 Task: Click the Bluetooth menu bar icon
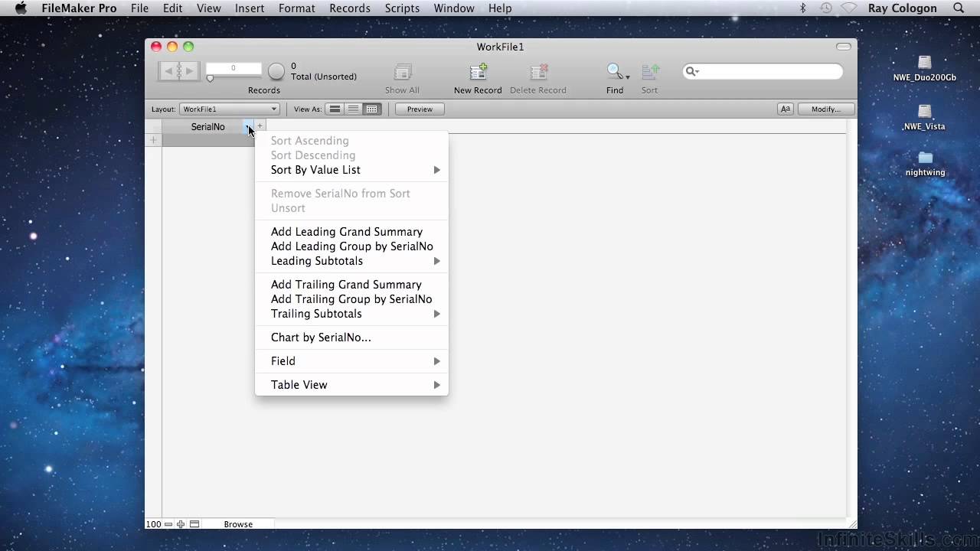click(x=803, y=8)
